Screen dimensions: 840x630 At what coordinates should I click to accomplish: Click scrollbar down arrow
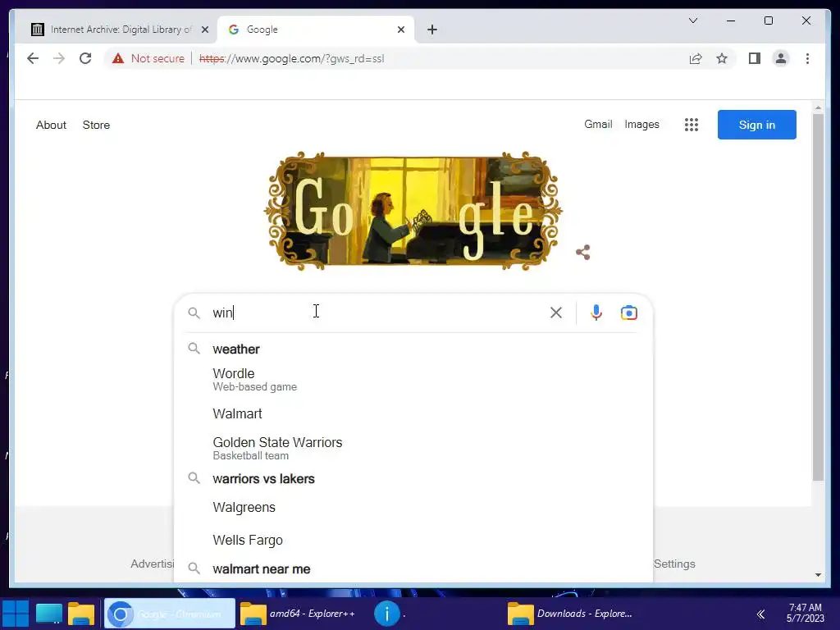pos(818,575)
